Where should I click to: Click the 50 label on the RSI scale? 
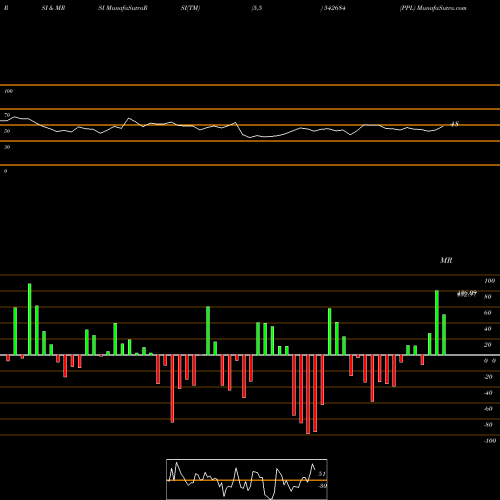pyautogui.click(x=7, y=131)
